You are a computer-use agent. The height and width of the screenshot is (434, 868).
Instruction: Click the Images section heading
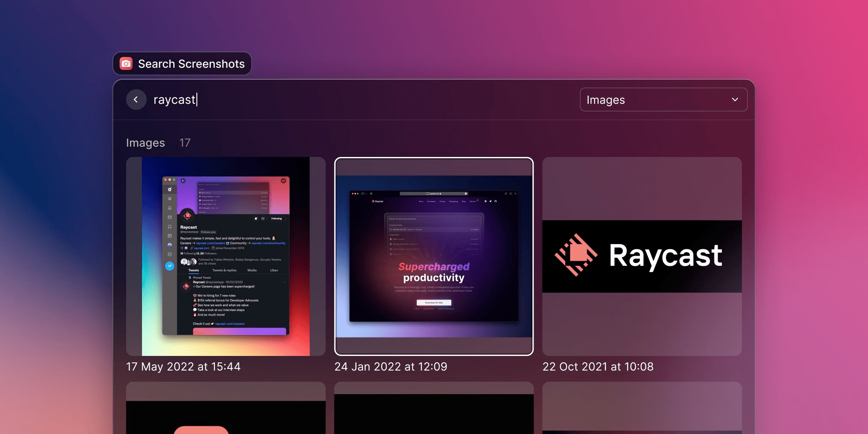pyautogui.click(x=145, y=143)
